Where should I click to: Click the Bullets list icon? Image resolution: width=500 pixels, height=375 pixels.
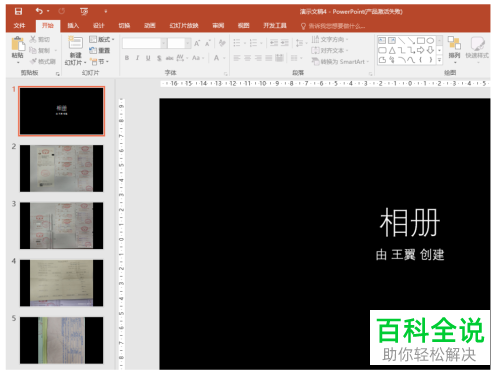coord(237,43)
